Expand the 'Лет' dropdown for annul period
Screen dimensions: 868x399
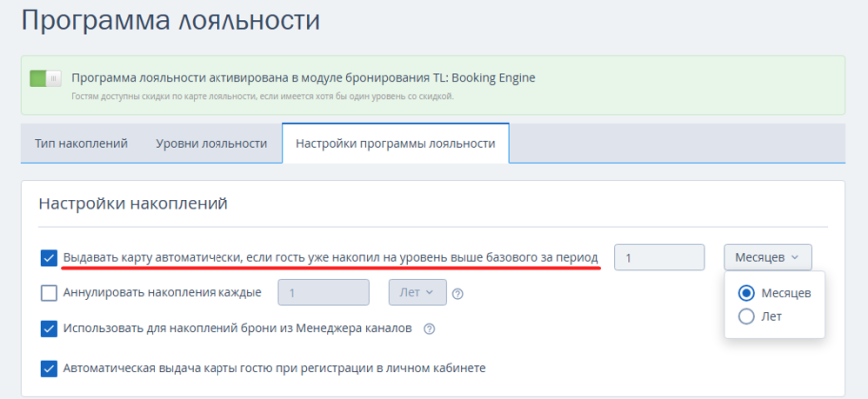[x=416, y=293]
